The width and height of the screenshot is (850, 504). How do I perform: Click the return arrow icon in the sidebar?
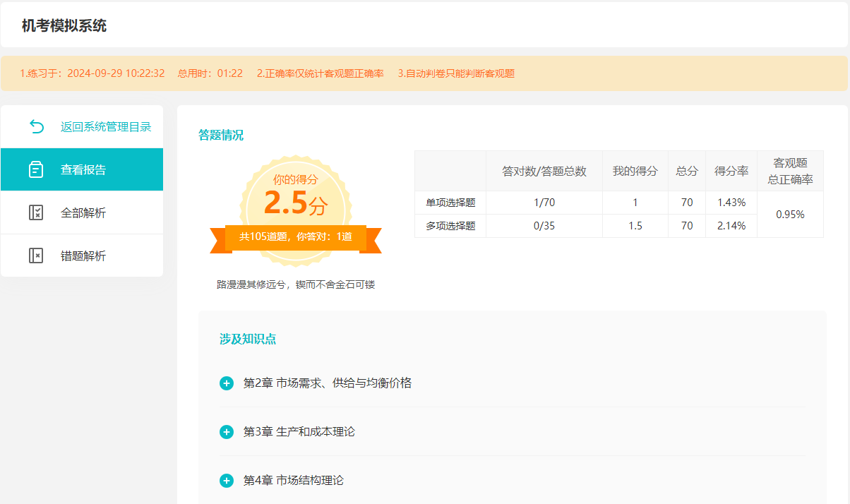pos(36,125)
